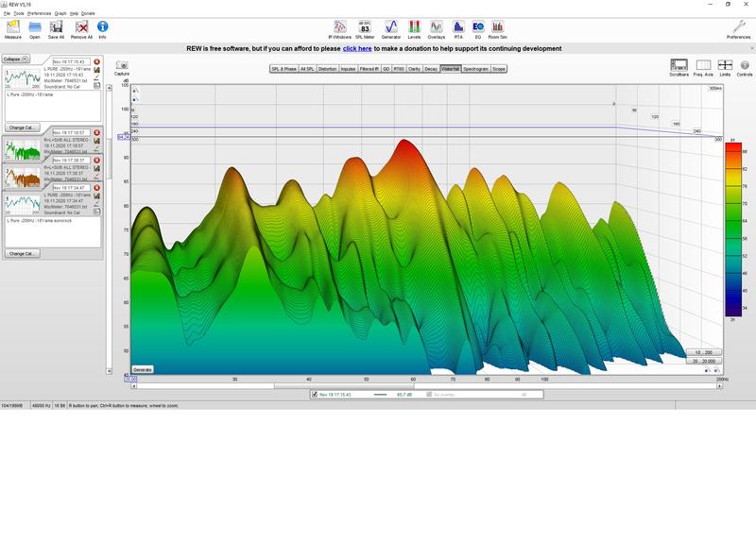The image size is (756, 560).
Task: Open the SPL Meter tool
Action: pyautogui.click(x=365, y=28)
